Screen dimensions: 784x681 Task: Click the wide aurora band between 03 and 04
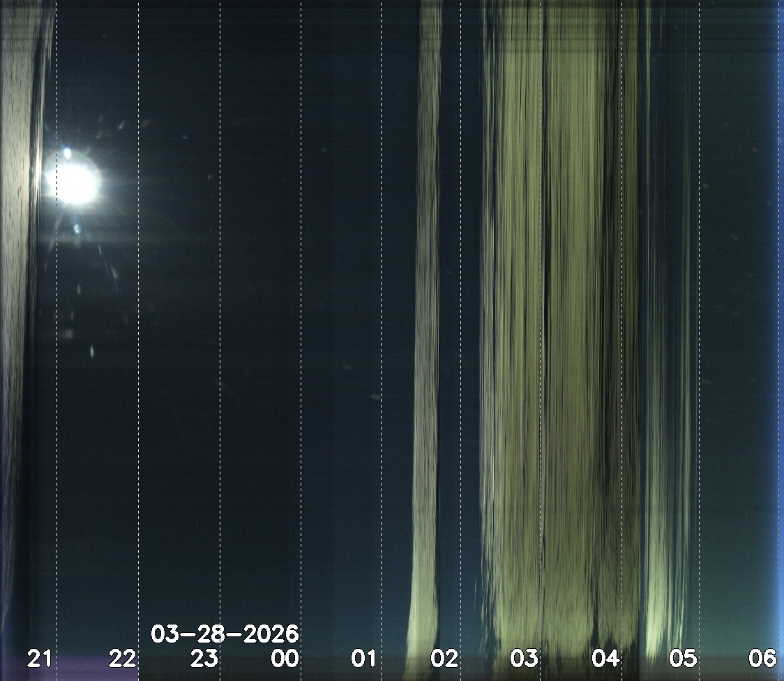point(558,314)
